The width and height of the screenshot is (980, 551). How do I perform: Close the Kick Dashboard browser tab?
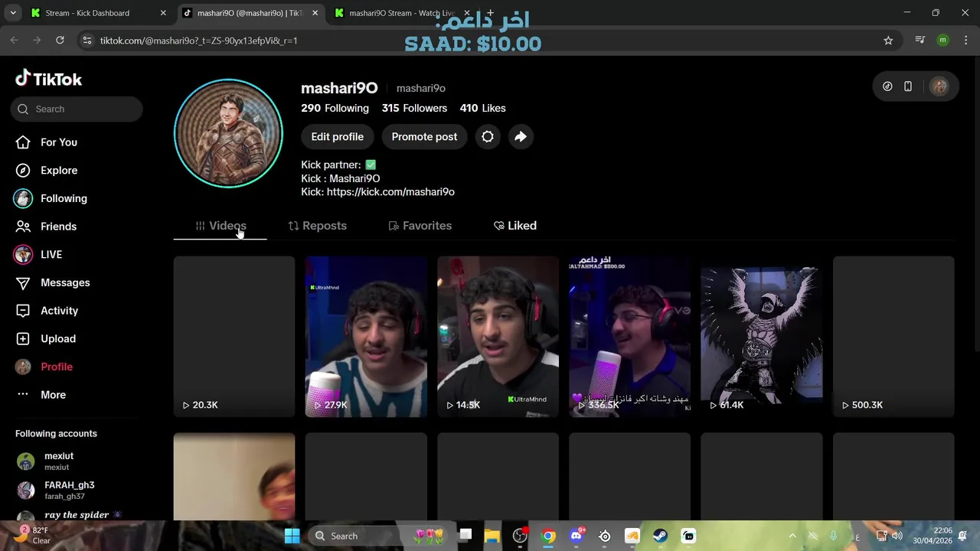(x=163, y=13)
